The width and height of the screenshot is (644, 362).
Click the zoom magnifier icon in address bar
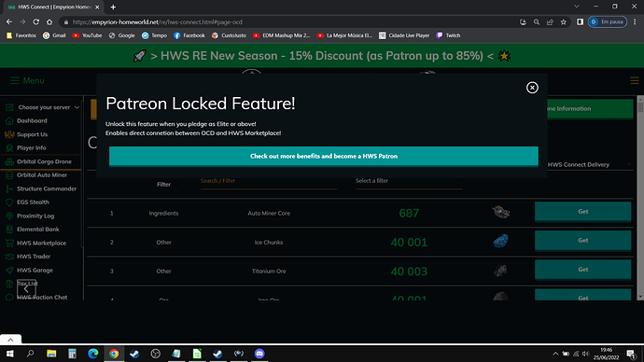[x=537, y=22]
